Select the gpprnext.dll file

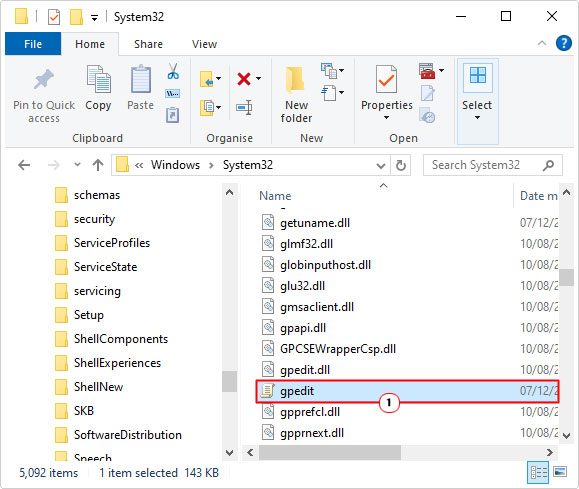[303, 433]
